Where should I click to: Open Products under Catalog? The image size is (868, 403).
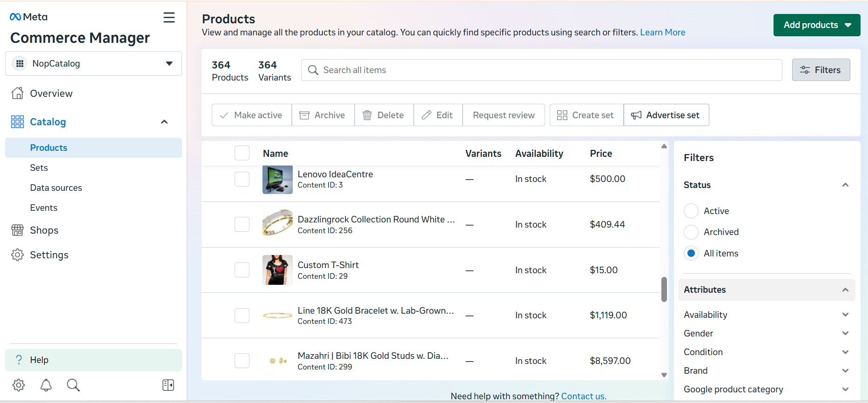pos(93,148)
